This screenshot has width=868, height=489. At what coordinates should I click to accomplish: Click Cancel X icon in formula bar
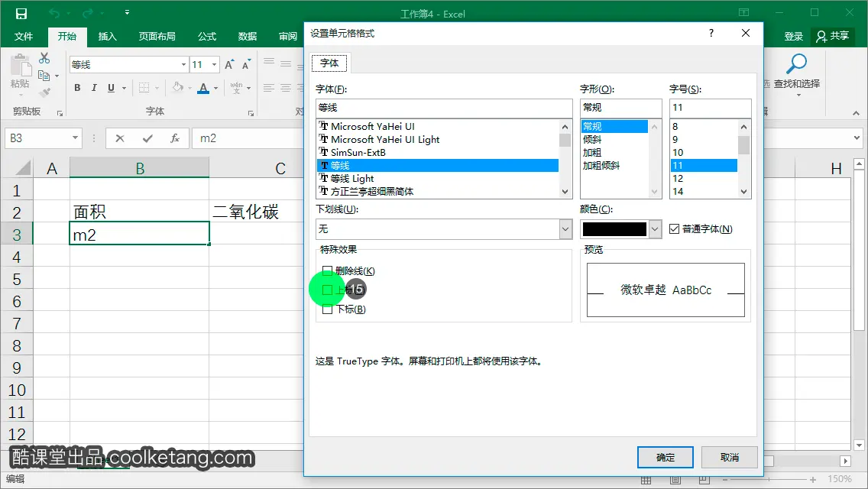119,138
